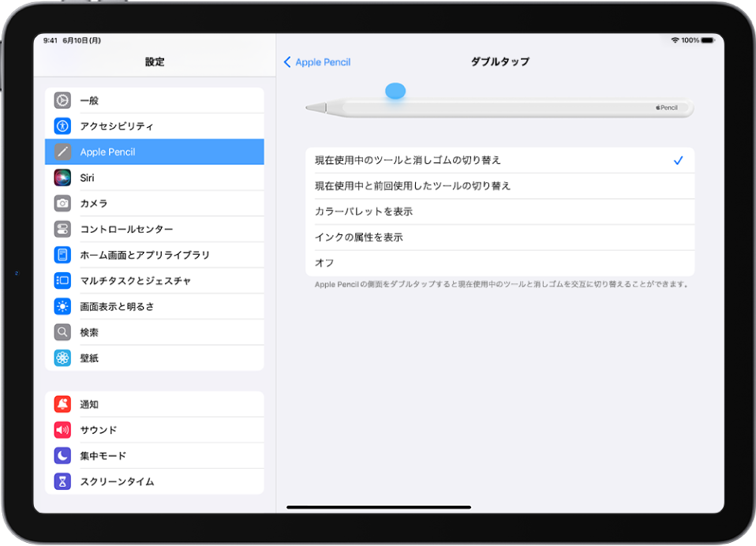The width and height of the screenshot is (756, 546).
Task: Tap the 設定 sidebar title
Action: [x=155, y=62]
